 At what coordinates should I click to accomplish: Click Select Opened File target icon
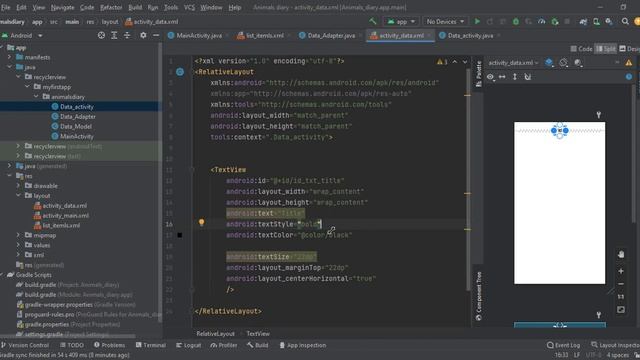coord(101,36)
